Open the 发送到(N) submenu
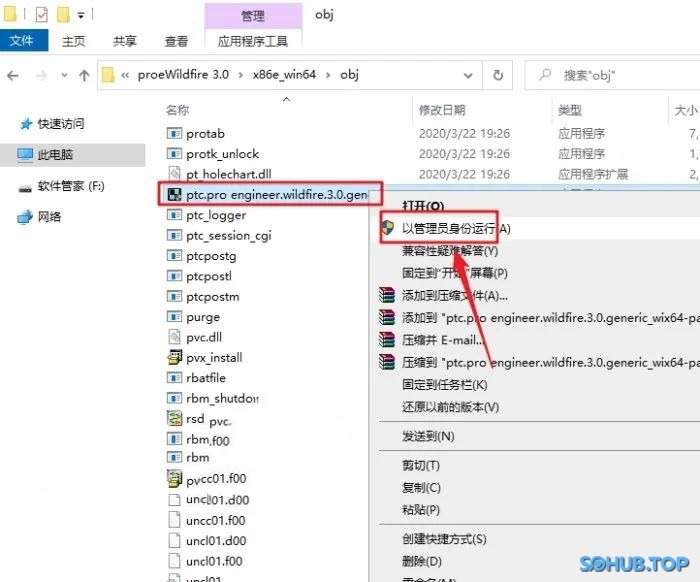 pos(428,436)
